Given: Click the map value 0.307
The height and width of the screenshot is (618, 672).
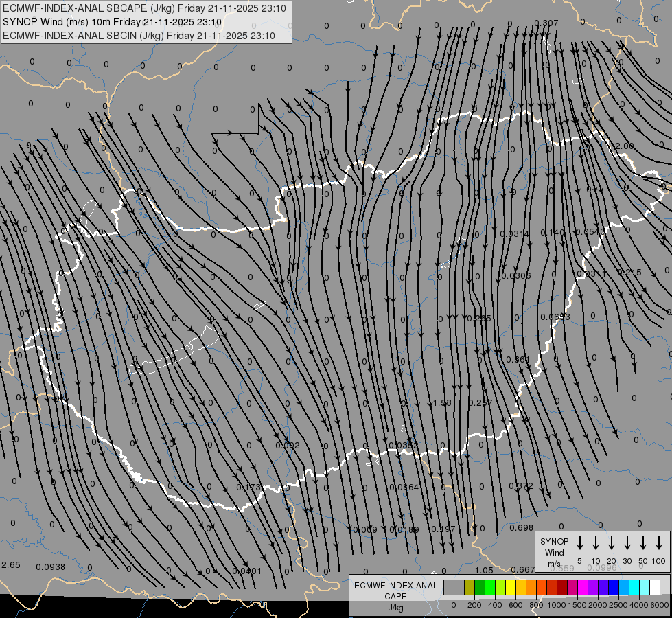Looking at the screenshot, I should 546,23.
